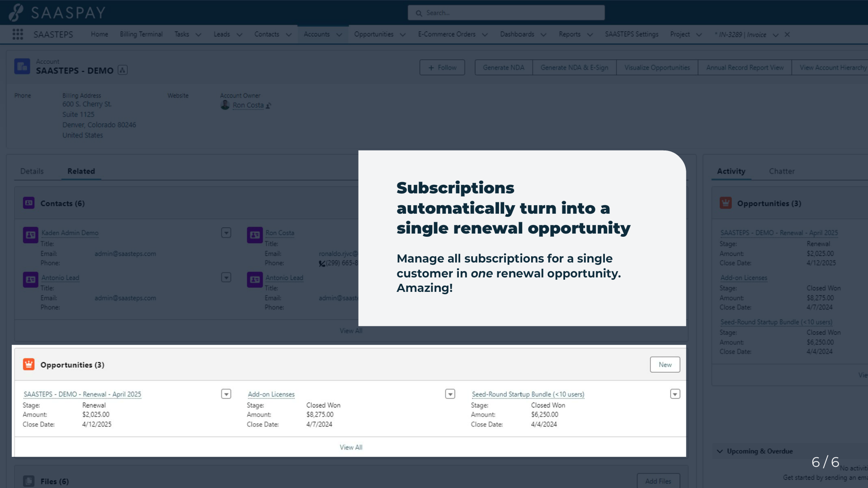Open the Ron Costa link under Account Owner

pos(248,105)
